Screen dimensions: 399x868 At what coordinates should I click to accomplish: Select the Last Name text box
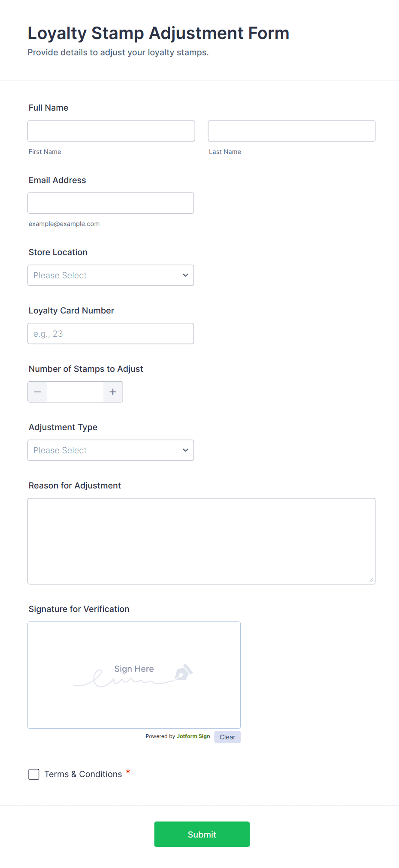click(x=291, y=131)
